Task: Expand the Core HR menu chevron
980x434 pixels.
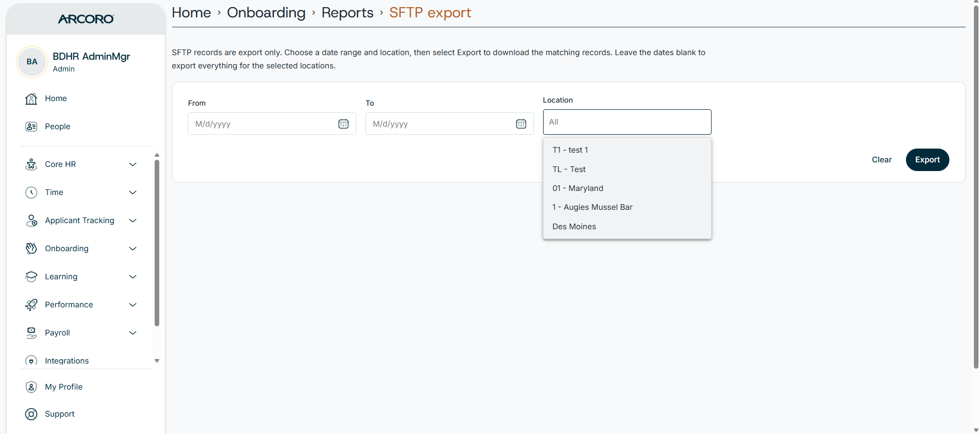Action: coord(133,164)
